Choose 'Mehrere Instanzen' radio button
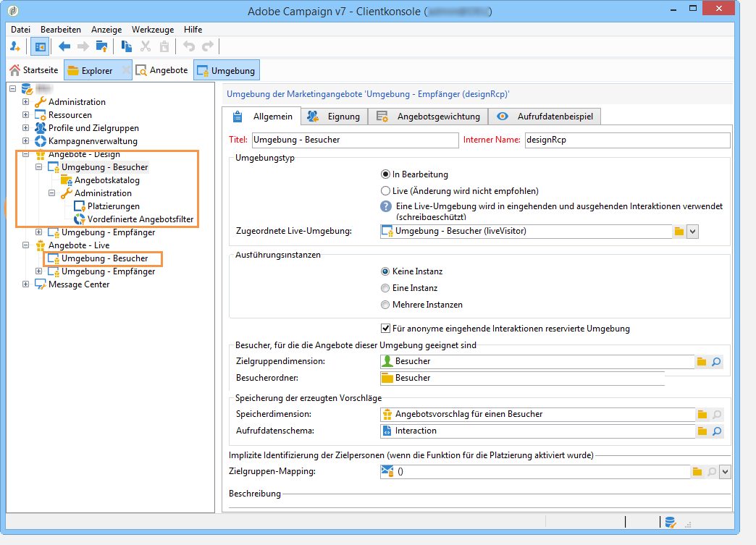 tap(385, 305)
